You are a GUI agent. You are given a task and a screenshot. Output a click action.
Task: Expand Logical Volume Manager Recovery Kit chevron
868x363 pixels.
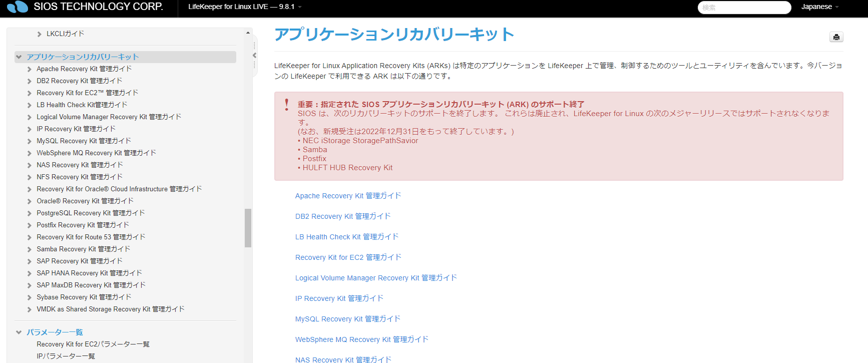tap(30, 117)
